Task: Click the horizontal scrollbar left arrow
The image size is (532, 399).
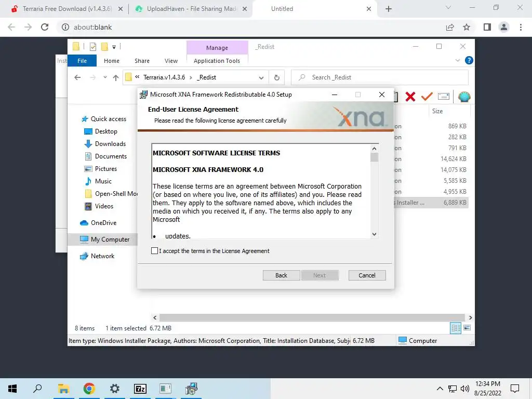Action: coord(155,317)
